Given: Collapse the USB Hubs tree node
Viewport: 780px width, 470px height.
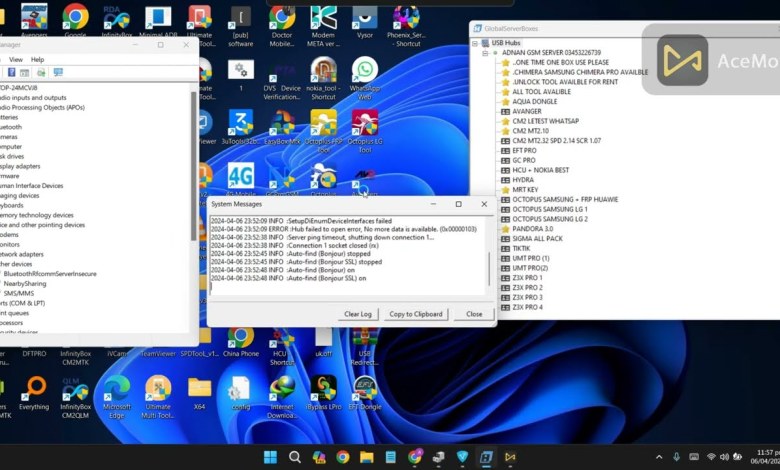Looking at the screenshot, I should point(474,42).
